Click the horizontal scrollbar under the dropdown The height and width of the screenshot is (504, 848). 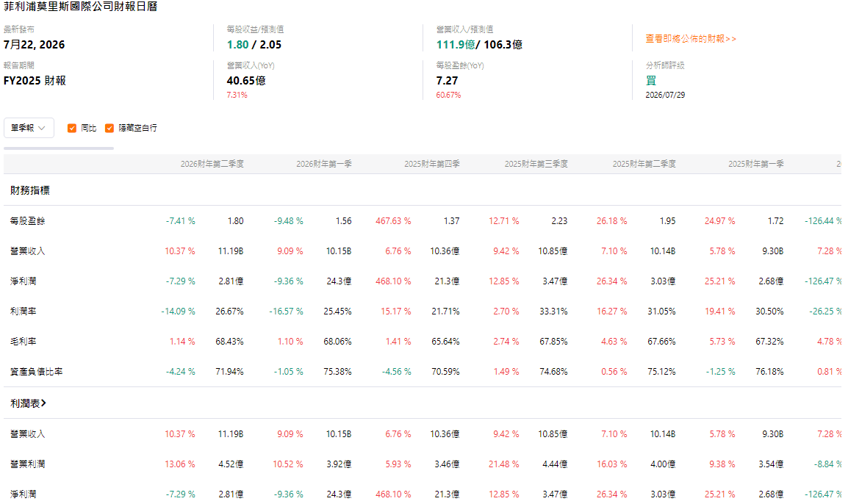58,148
